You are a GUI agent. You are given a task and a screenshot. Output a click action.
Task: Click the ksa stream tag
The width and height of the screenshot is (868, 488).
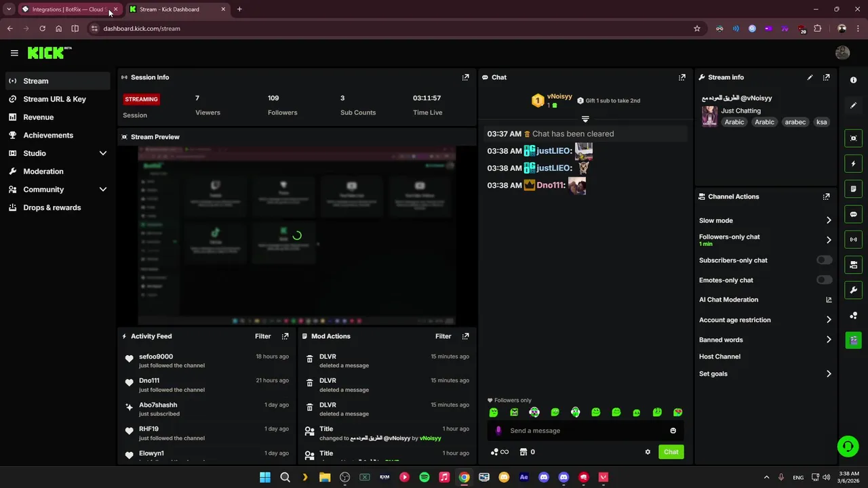(x=821, y=122)
